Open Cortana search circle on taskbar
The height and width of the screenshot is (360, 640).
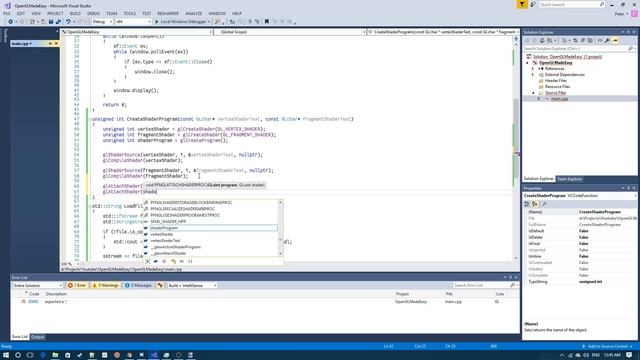[18, 355]
